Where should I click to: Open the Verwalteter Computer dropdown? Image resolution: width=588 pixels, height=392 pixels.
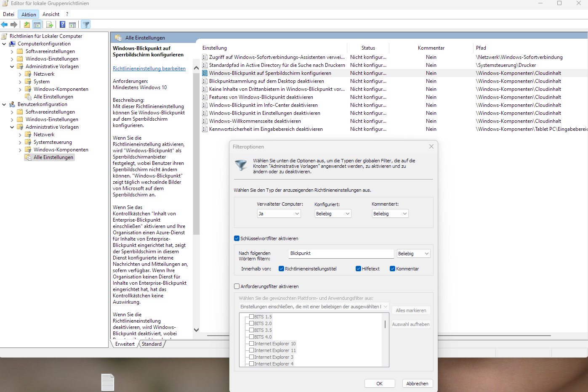point(279,213)
